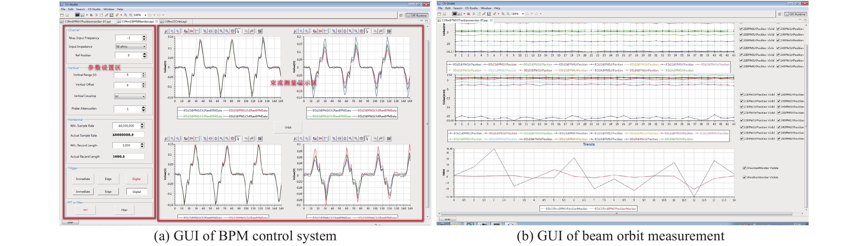Open the 100% zoom dropdown in the left window toolbar

[x=145, y=15]
